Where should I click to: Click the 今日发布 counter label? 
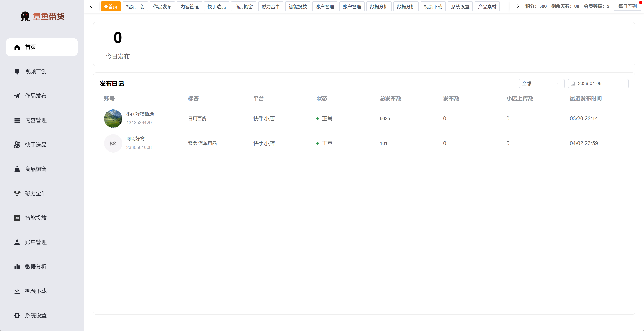[x=117, y=56]
